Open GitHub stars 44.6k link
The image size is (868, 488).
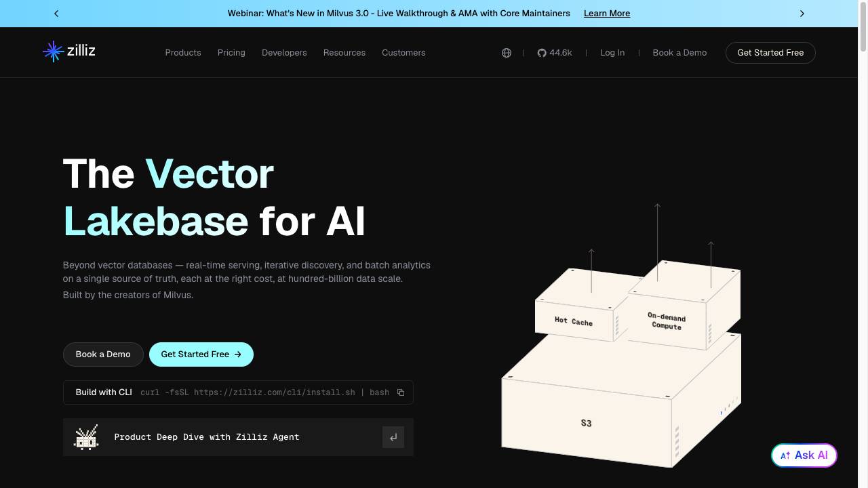coord(555,53)
